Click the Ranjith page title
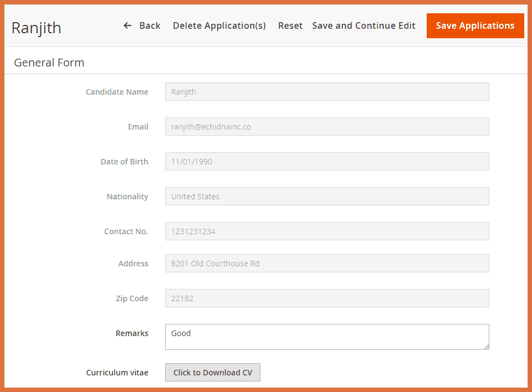This screenshot has width=532, height=392. pyautogui.click(x=37, y=28)
